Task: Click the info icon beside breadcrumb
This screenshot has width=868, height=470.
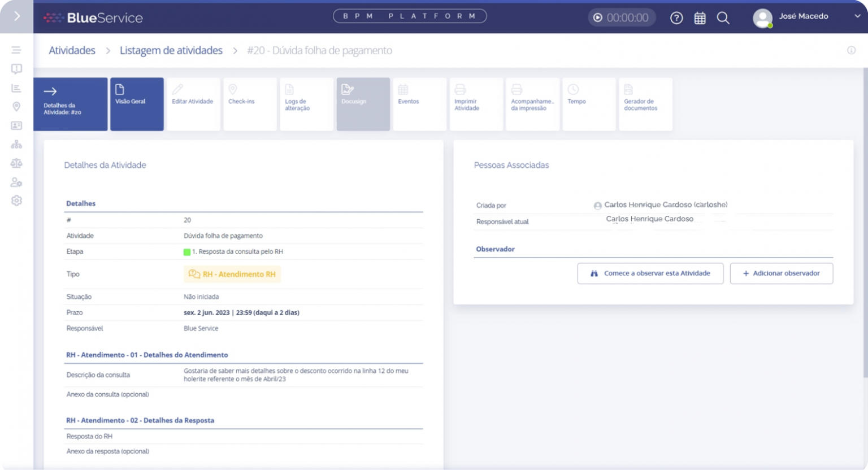Action: tap(851, 50)
